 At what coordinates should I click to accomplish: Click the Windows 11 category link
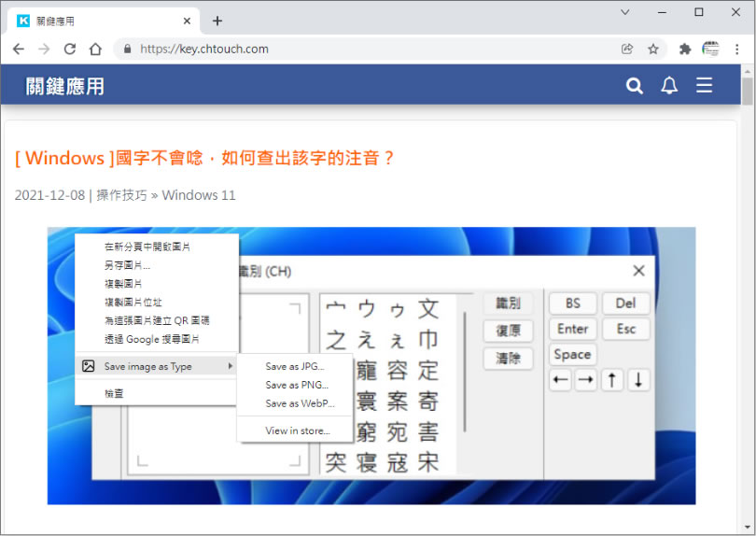coord(199,195)
